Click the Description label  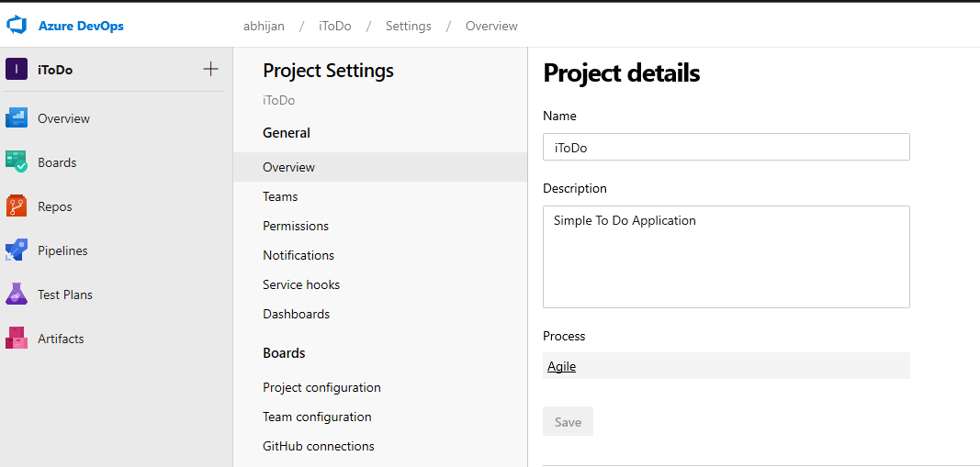pyautogui.click(x=575, y=188)
